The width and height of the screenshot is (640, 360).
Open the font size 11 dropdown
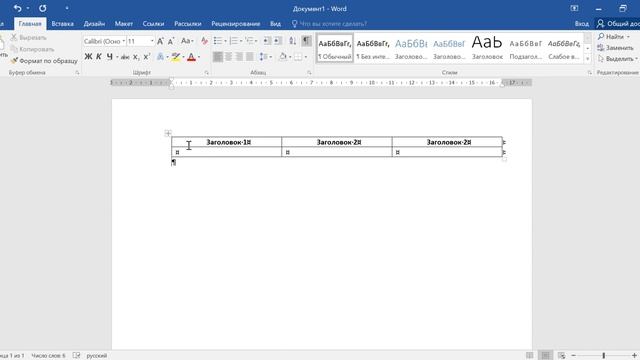152,41
